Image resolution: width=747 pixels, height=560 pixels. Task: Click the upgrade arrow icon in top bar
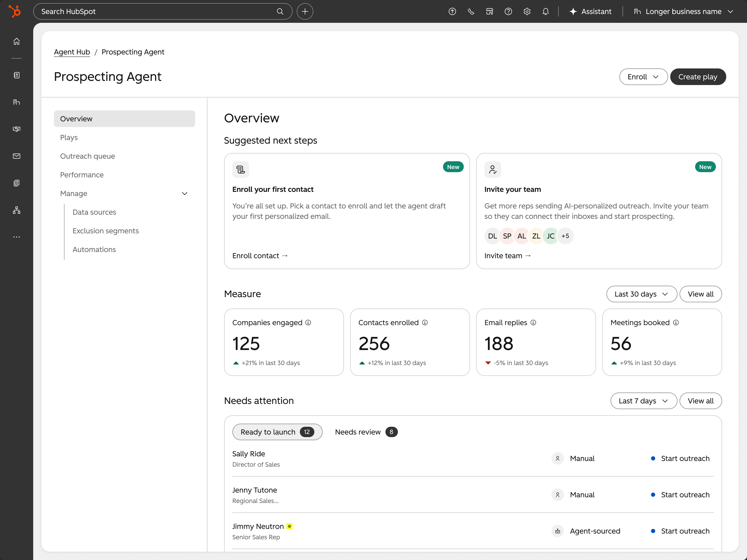tap(452, 11)
